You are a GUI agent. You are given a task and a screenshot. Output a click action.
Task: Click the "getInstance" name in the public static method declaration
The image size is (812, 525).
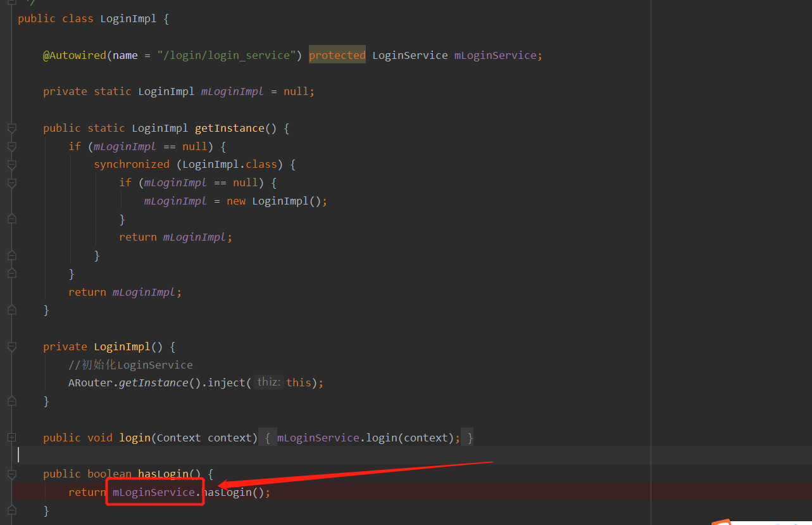pyautogui.click(x=230, y=128)
